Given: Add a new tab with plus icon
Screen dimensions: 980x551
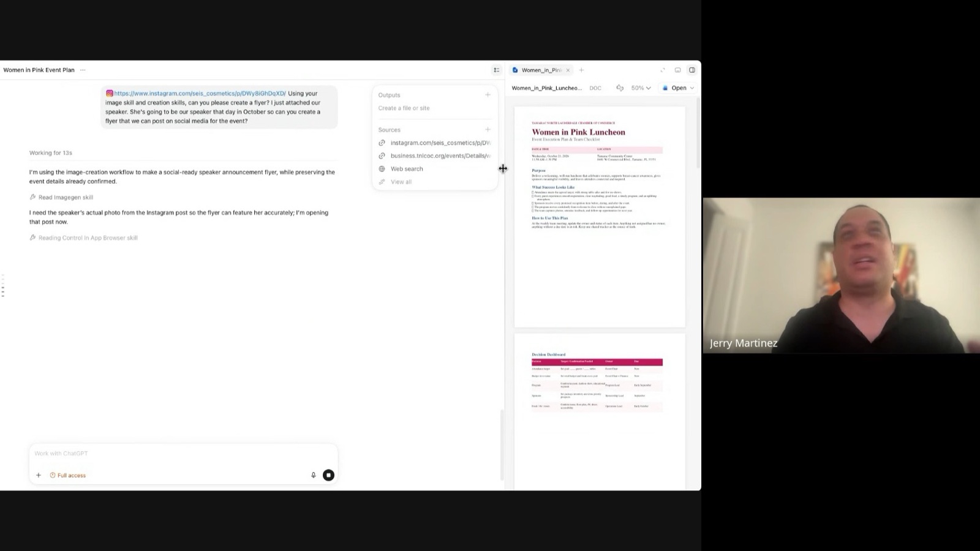Looking at the screenshot, I should tap(581, 70).
